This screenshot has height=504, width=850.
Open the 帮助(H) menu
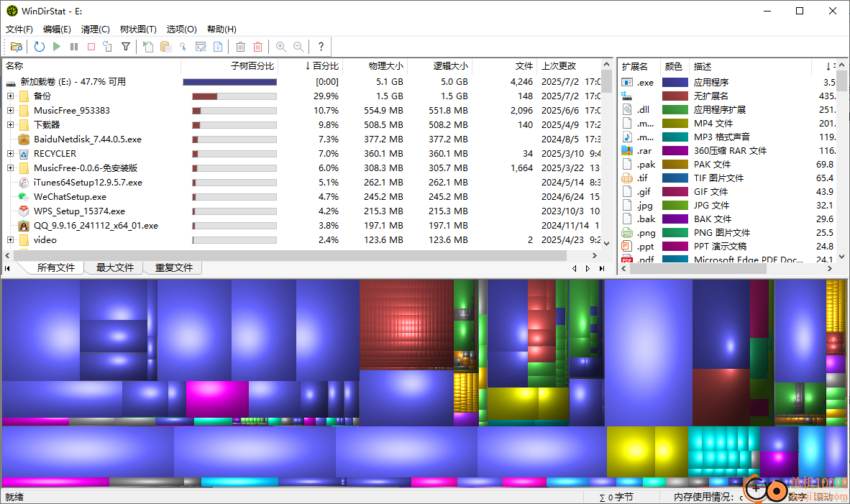coord(221,29)
